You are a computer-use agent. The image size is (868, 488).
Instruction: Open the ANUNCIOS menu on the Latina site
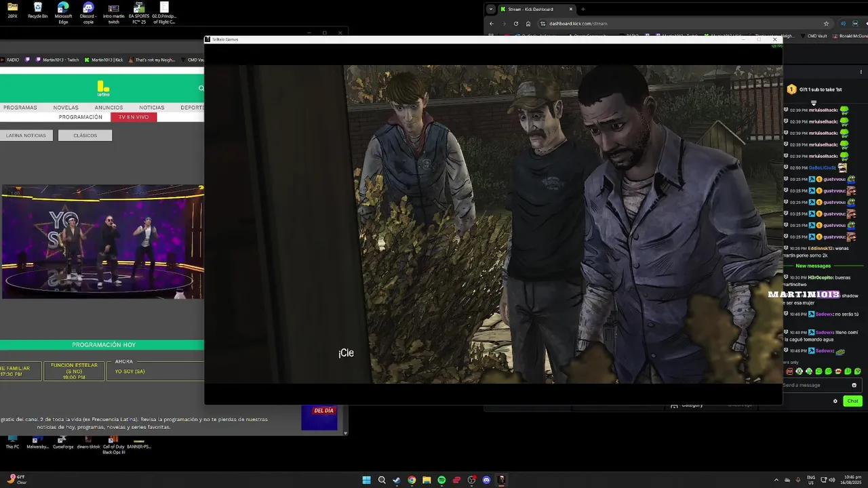pyautogui.click(x=108, y=107)
